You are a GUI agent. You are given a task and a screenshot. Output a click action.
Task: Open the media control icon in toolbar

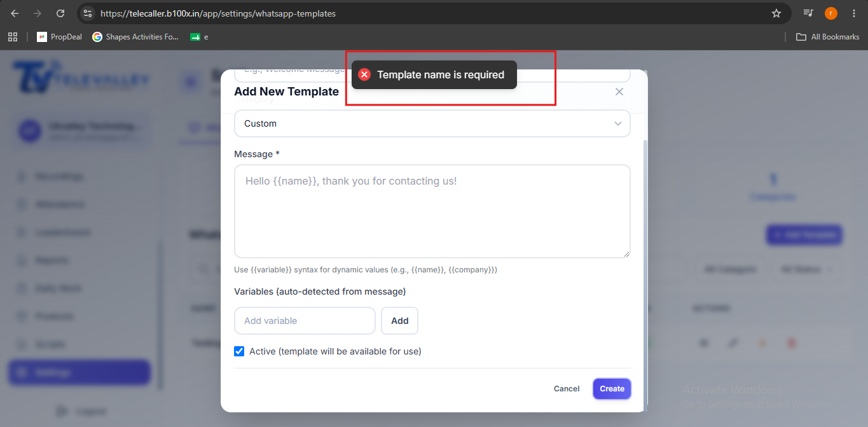tap(808, 13)
